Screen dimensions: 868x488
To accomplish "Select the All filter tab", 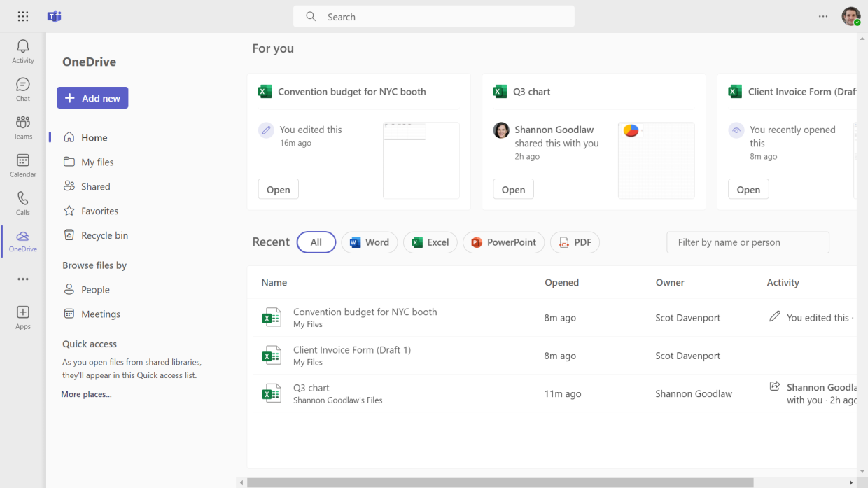I will click(x=316, y=242).
